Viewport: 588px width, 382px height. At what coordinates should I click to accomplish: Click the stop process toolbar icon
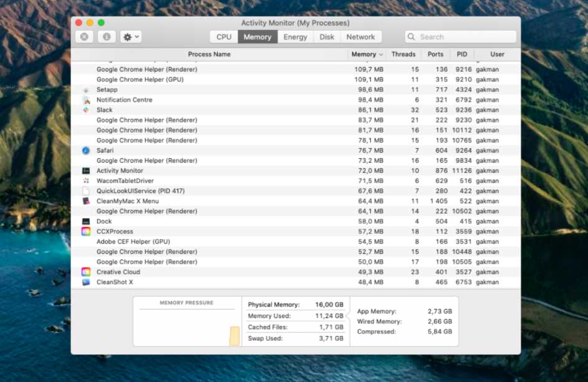(x=85, y=37)
